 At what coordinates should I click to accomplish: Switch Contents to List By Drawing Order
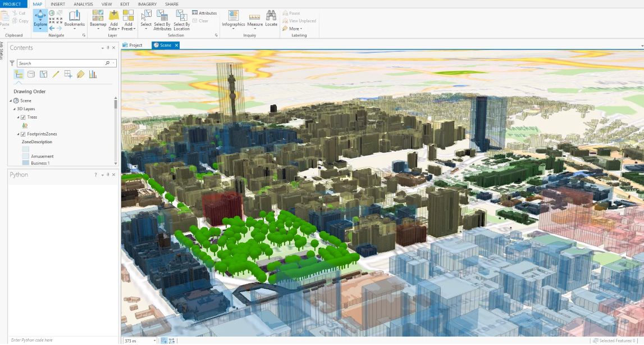pos(19,74)
